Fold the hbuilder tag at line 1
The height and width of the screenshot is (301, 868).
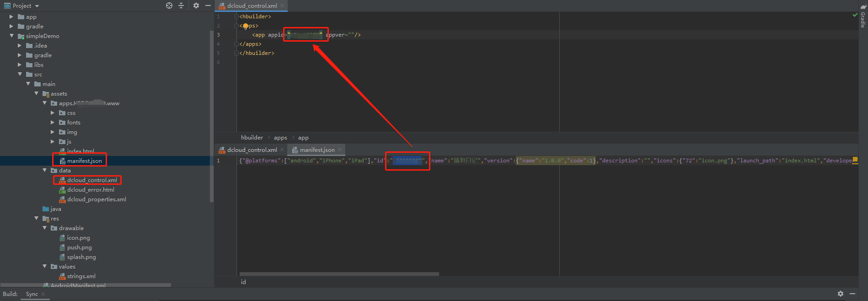point(236,16)
